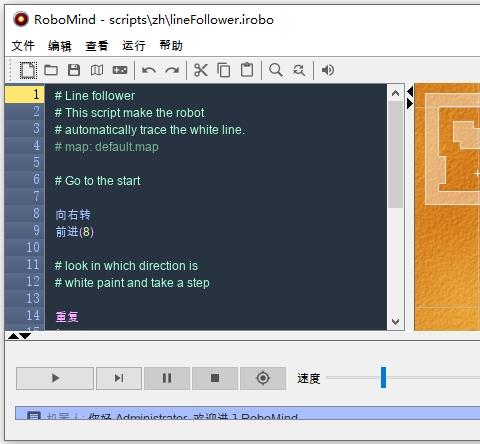The width and height of the screenshot is (480, 444).
Task: Click editor scrollbar down arrow
Action: (396, 322)
